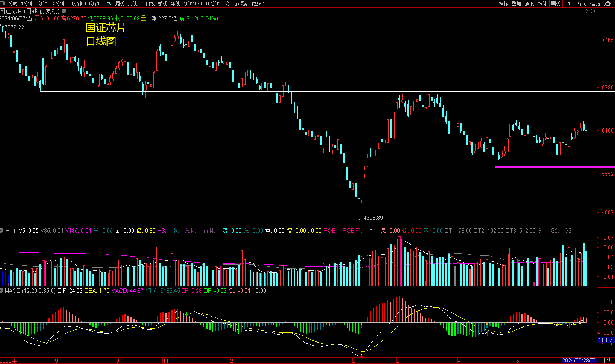Toggle the 自选 watchlist button
615x364 pixels.
[595, 3]
